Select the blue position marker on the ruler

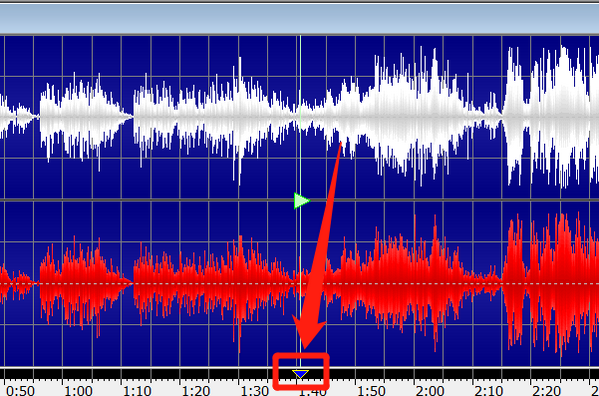[x=300, y=374]
